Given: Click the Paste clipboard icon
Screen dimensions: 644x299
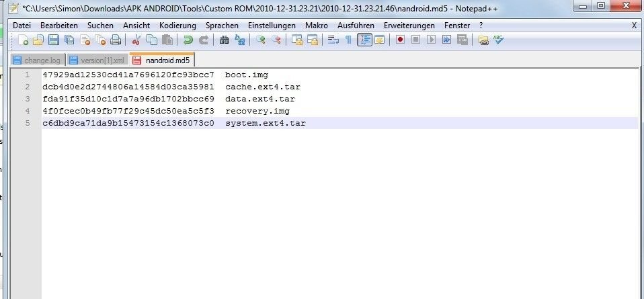Looking at the screenshot, I should pyautogui.click(x=167, y=40).
